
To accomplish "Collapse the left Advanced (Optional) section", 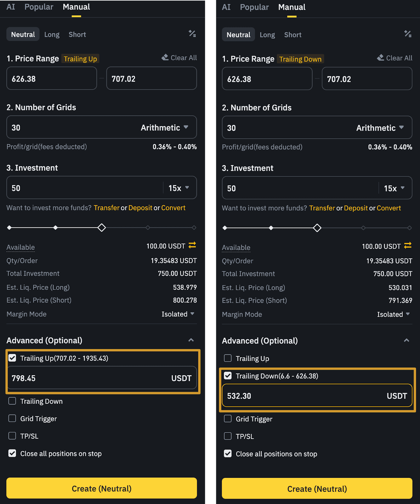I will 191,340.
